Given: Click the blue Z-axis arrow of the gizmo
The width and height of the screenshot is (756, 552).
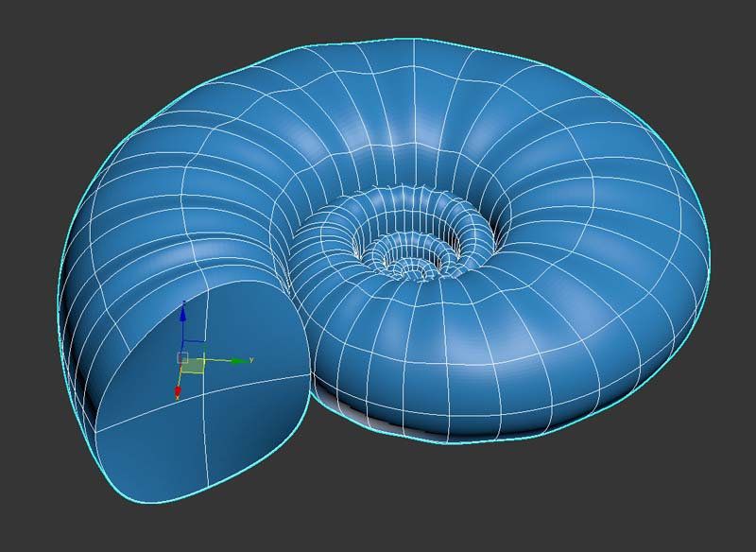Looking at the screenshot, I should [183, 314].
